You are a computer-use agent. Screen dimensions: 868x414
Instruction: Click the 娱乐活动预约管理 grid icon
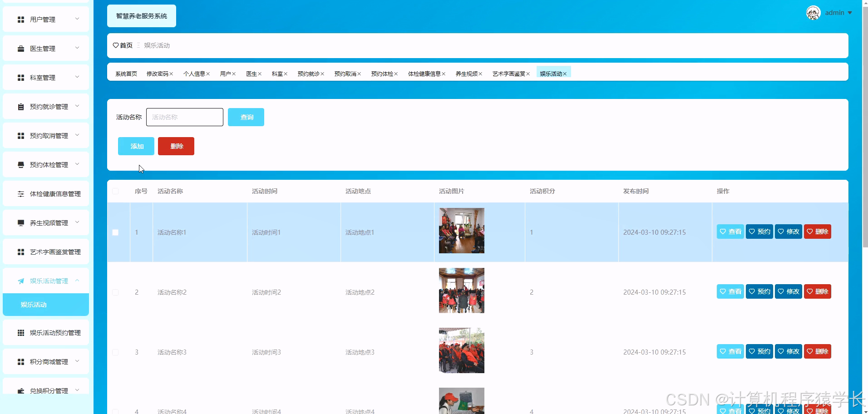point(21,333)
